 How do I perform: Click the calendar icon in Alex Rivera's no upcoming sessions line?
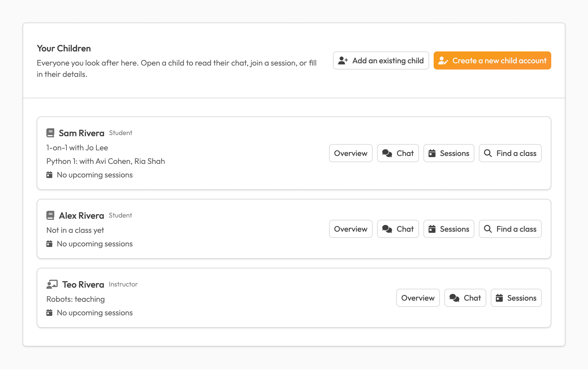click(49, 244)
